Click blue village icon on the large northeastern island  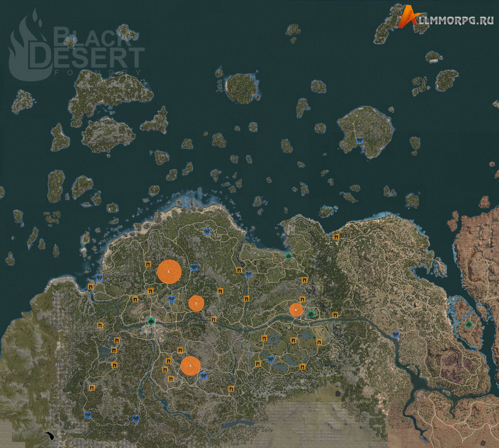360,141
